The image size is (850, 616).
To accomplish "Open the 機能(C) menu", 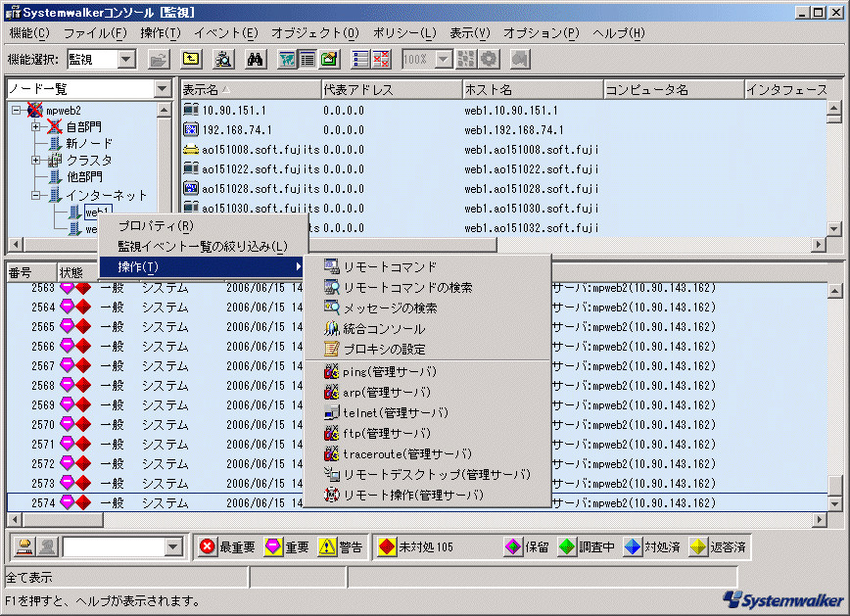I will coord(29,33).
